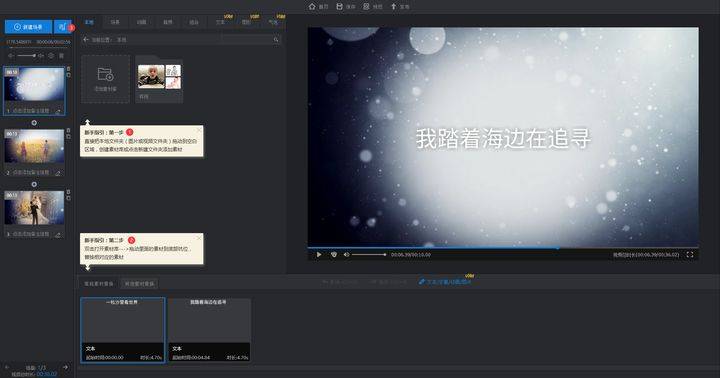The image size is (720, 378).
Task: Close the step two beginner guide tooltip
Action: click(x=199, y=238)
